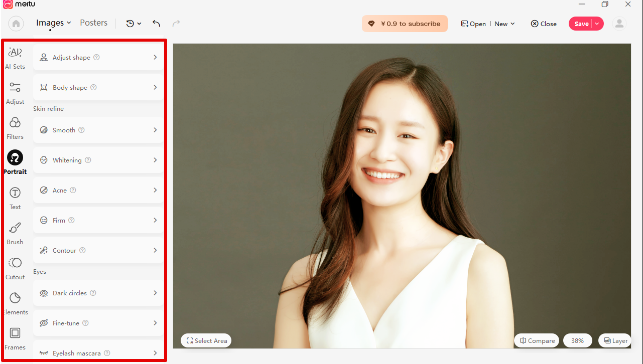The height and width of the screenshot is (364, 643).
Task: Save the edited photo
Action: 581,24
